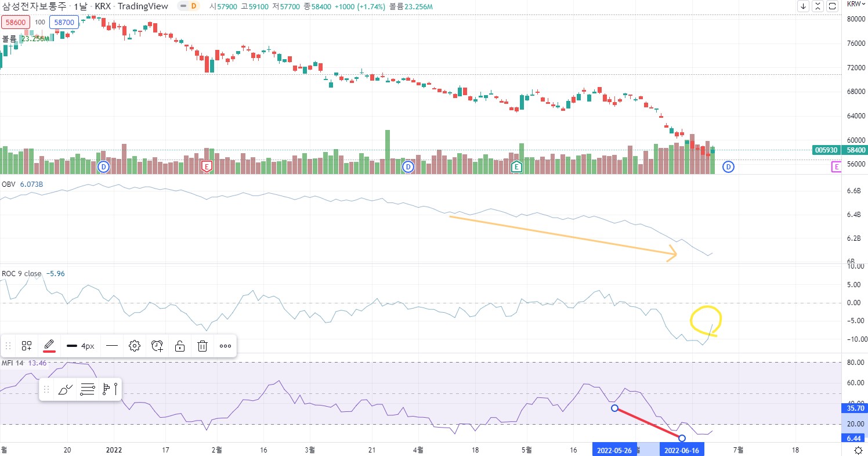Add an alert with the alarm clock icon

(x=157, y=346)
